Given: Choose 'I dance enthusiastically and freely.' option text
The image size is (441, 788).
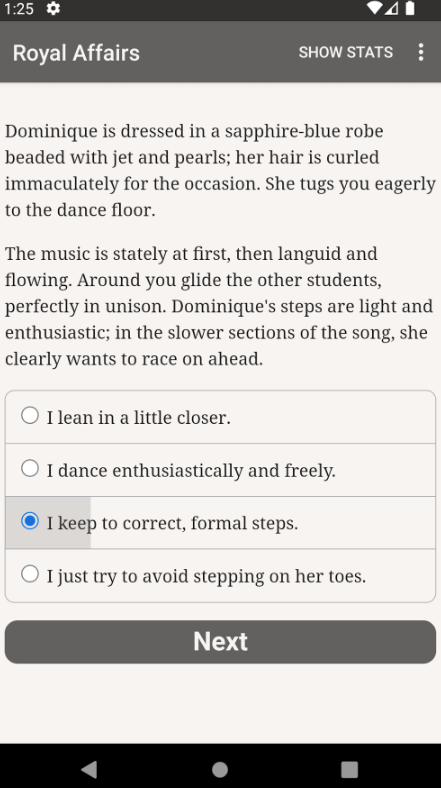Looking at the screenshot, I should click(x=191, y=471).
